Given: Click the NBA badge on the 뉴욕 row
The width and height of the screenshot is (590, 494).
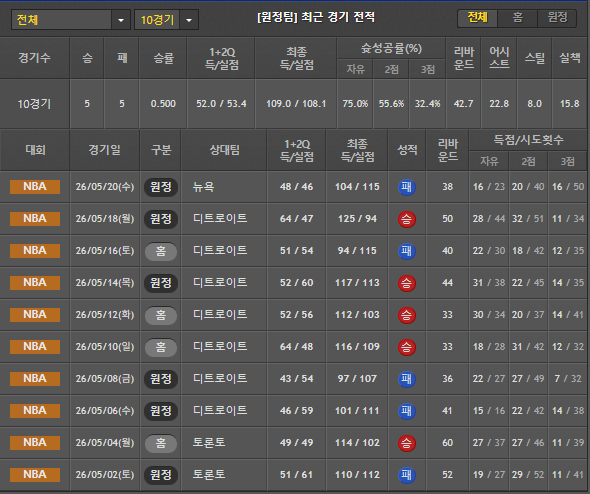Looking at the screenshot, I should [35, 187].
